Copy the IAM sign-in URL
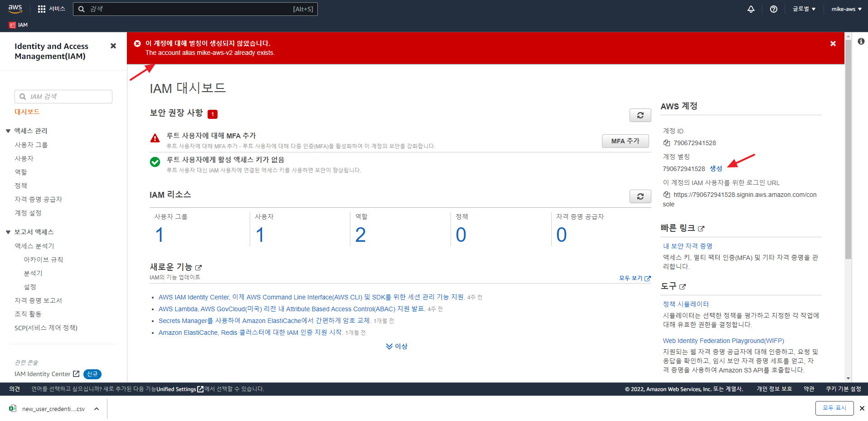The width and height of the screenshot is (868, 421). [667, 195]
